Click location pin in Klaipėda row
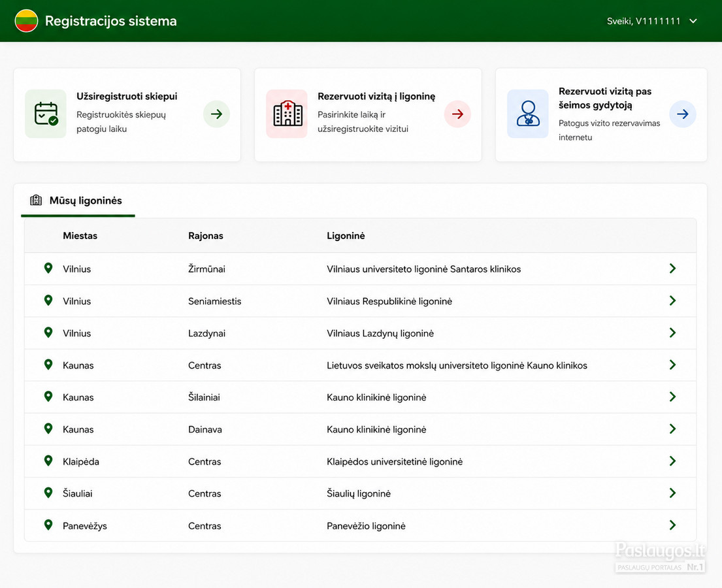The image size is (722, 588). tap(48, 461)
